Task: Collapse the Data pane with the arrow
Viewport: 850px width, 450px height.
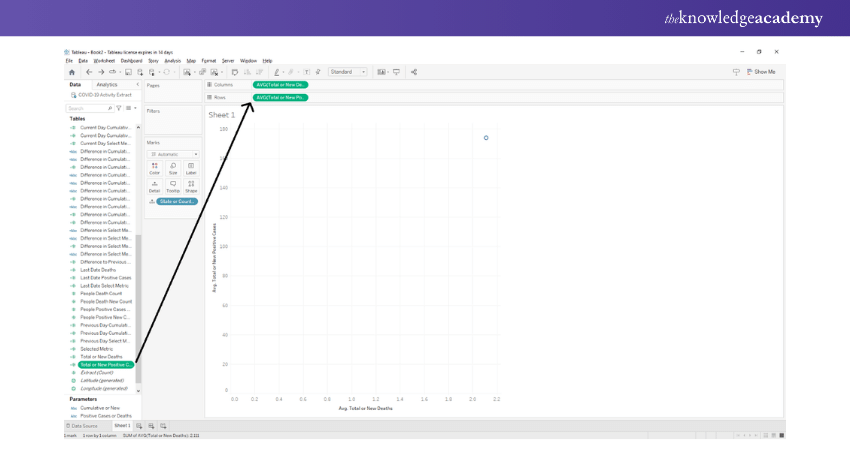Action: pyautogui.click(x=137, y=85)
